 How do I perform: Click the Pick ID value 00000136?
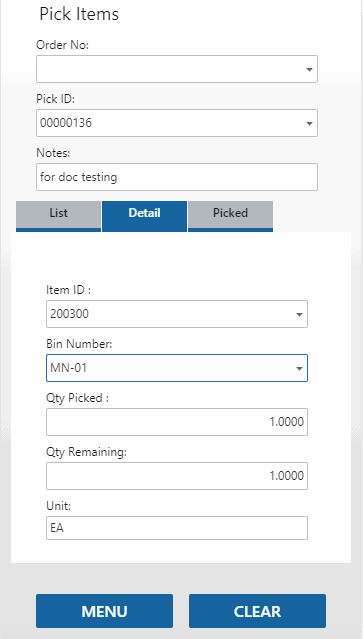pyautogui.click(x=66, y=123)
